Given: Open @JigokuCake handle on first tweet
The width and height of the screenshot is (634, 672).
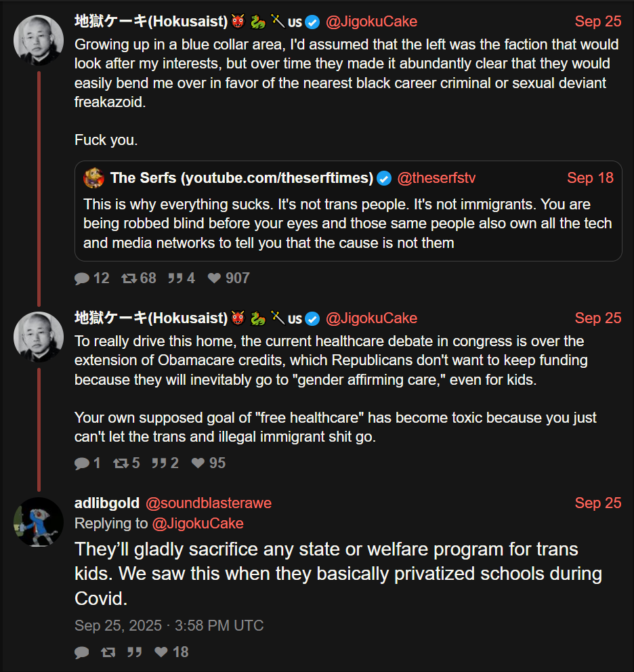Looking at the screenshot, I should (371, 22).
